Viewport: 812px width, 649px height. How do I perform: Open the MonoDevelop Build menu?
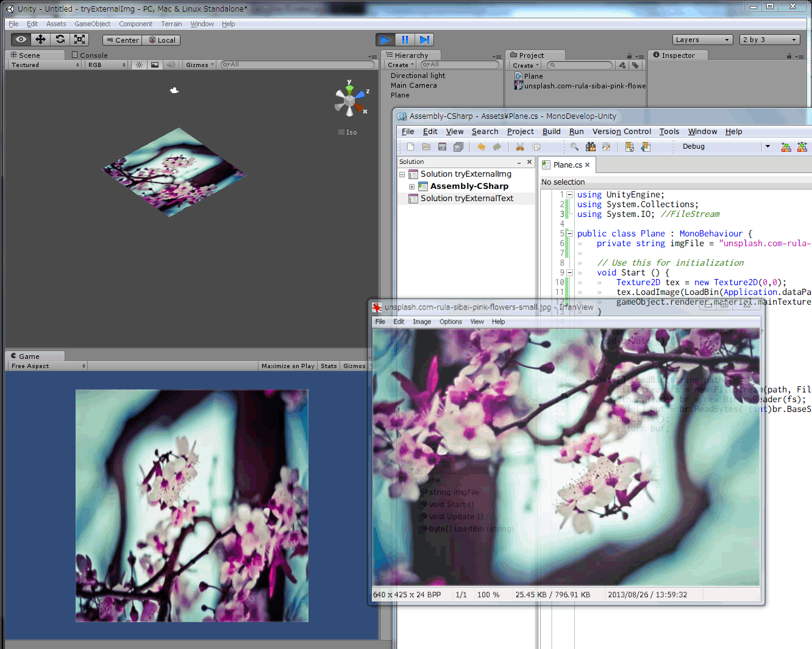(551, 132)
